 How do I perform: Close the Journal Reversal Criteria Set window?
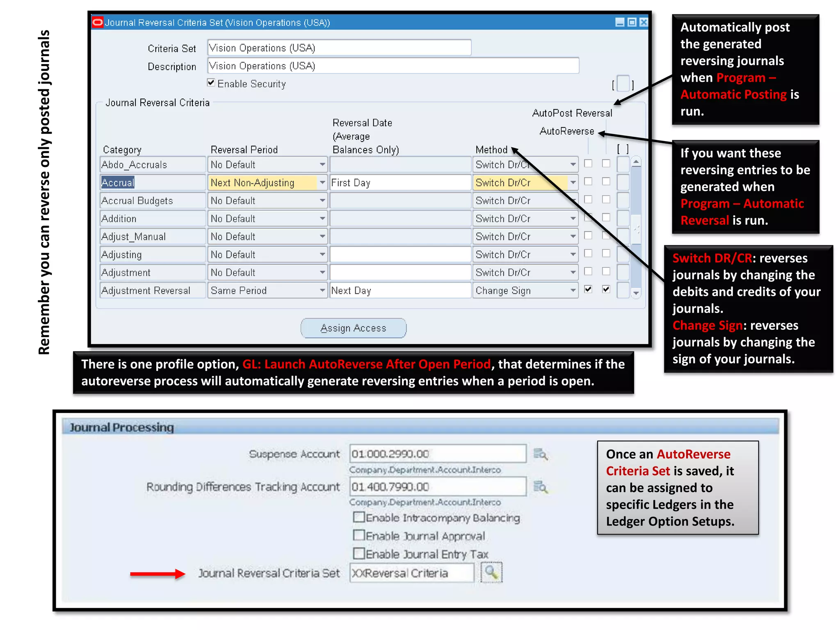point(644,22)
